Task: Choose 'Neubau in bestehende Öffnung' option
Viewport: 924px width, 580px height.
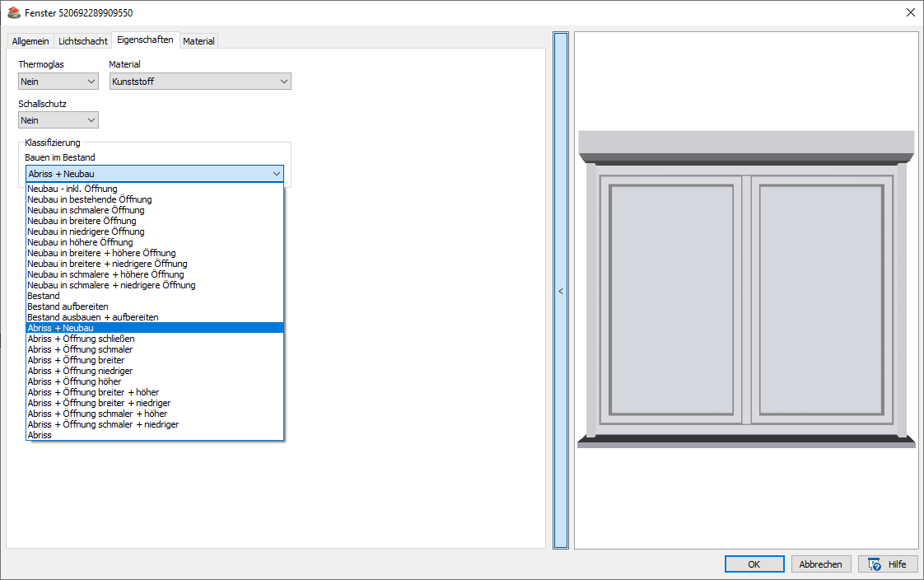Action: (90, 199)
